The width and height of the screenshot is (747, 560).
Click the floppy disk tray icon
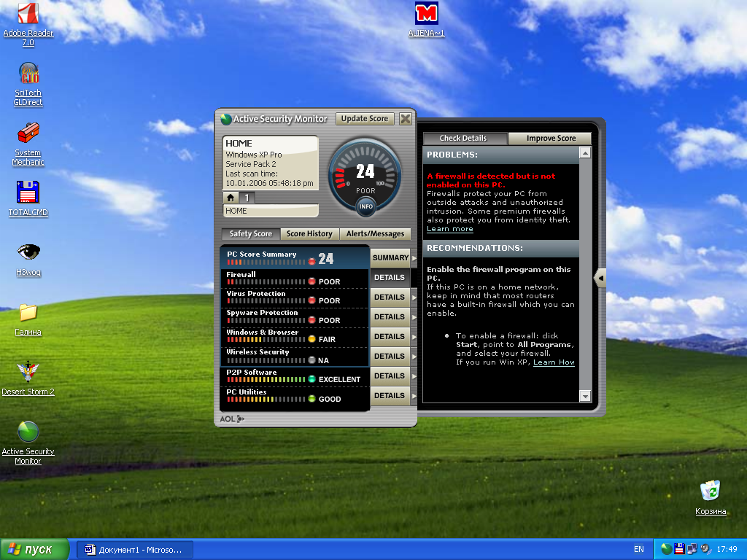tap(679, 549)
